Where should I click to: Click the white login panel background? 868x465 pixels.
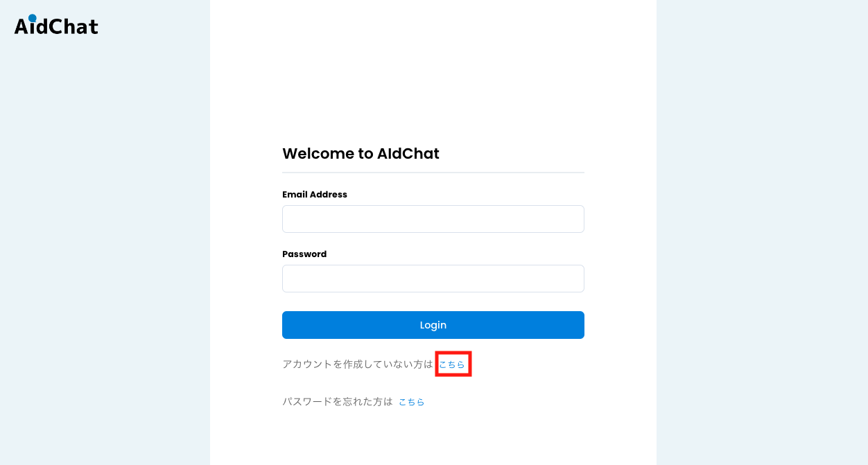[x=433, y=83]
